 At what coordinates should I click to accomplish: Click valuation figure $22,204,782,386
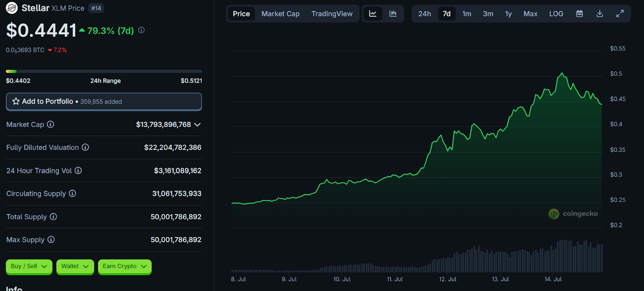coord(173,148)
